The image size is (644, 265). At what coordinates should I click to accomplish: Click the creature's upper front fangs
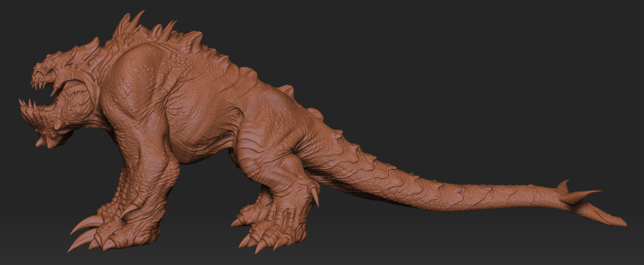click(35, 84)
